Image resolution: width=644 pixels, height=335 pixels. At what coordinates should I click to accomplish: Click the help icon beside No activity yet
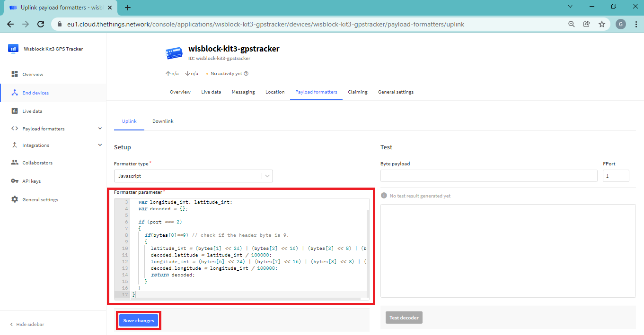click(x=246, y=74)
